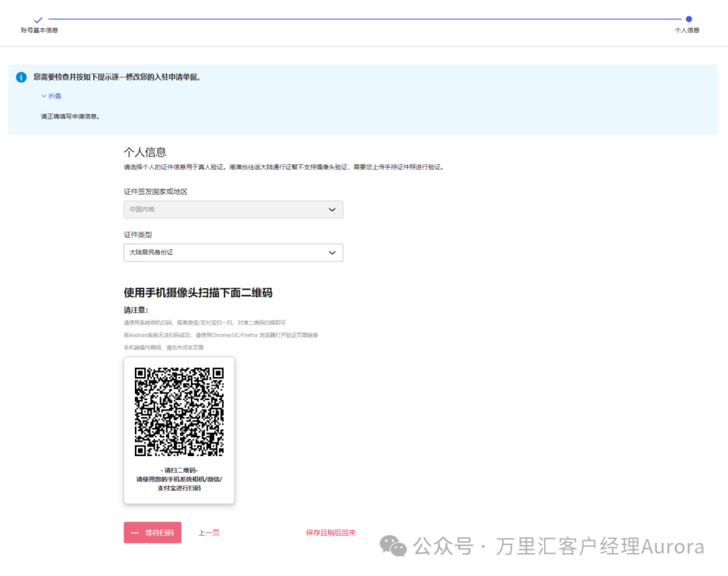728x576 pixels.
Task: Click the step progress line at the top
Action: [x=364, y=20]
